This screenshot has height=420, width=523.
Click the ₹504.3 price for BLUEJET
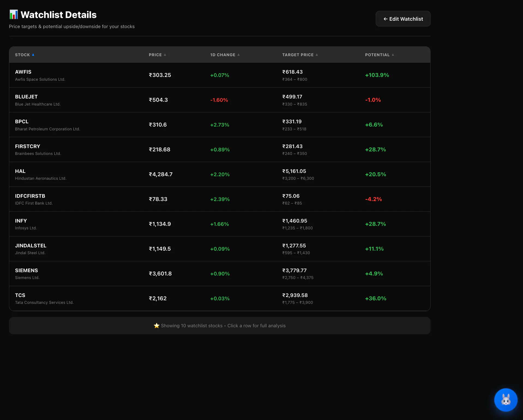coord(158,100)
